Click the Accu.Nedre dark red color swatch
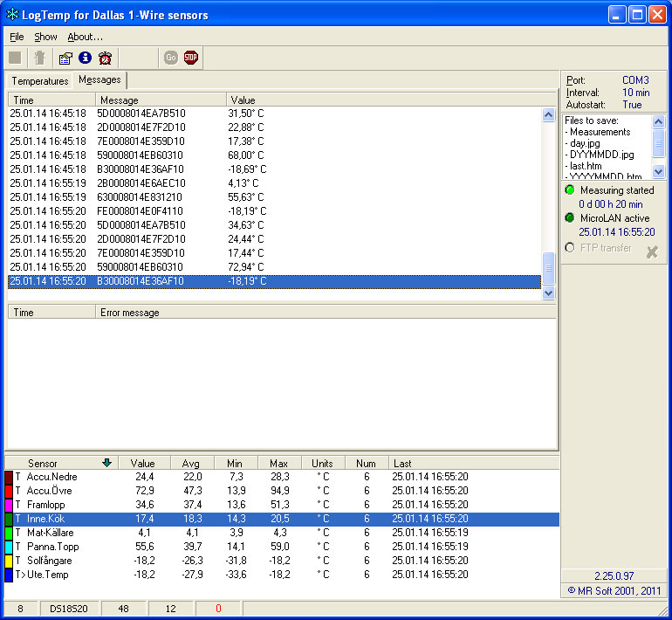The height and width of the screenshot is (620, 672). pyautogui.click(x=9, y=477)
